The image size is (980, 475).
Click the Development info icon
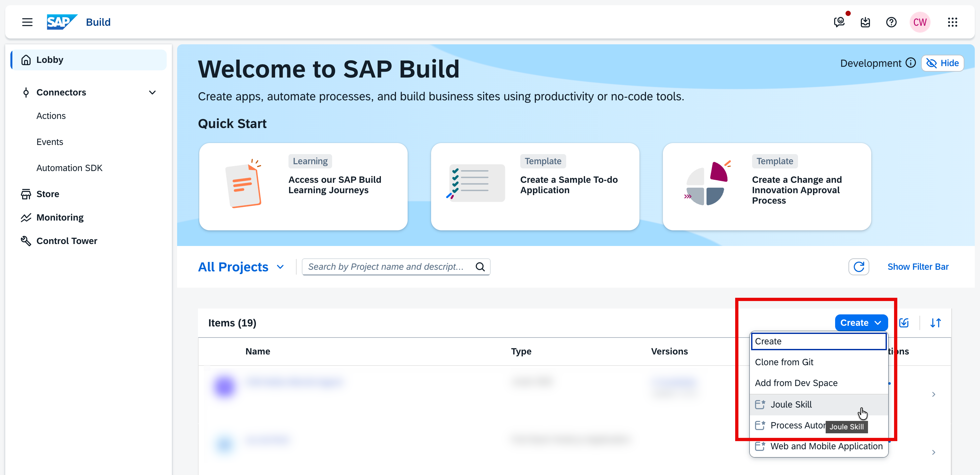coord(911,63)
